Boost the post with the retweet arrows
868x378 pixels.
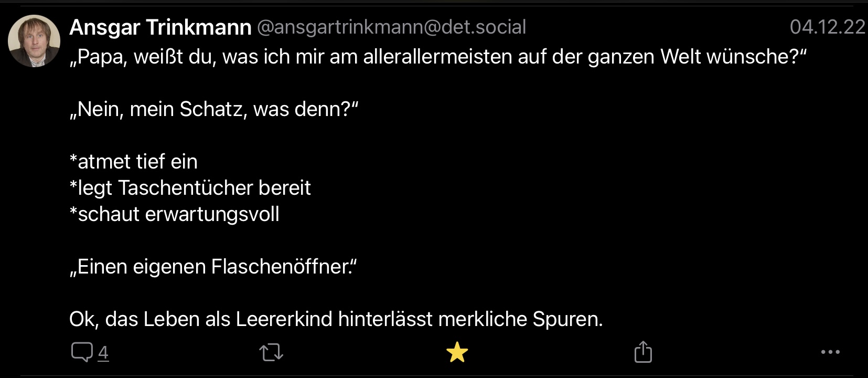click(271, 352)
